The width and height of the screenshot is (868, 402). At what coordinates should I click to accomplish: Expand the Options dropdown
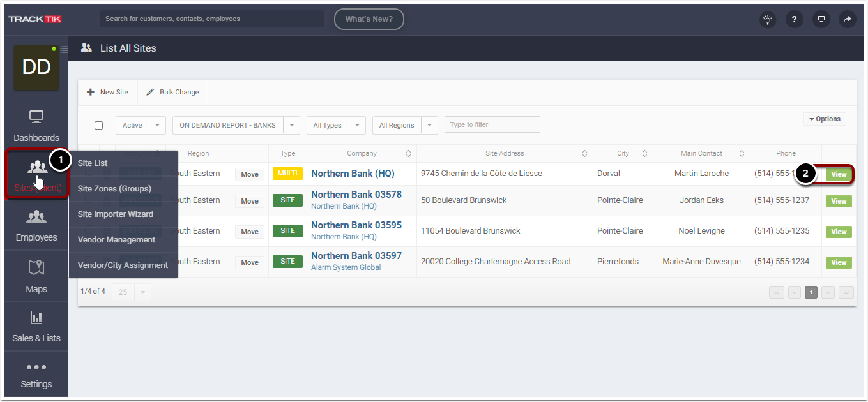825,119
